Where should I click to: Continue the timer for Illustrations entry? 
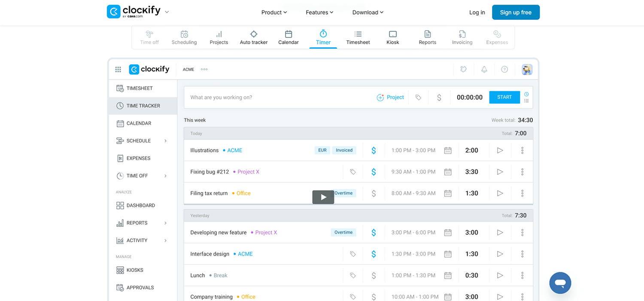(500, 150)
